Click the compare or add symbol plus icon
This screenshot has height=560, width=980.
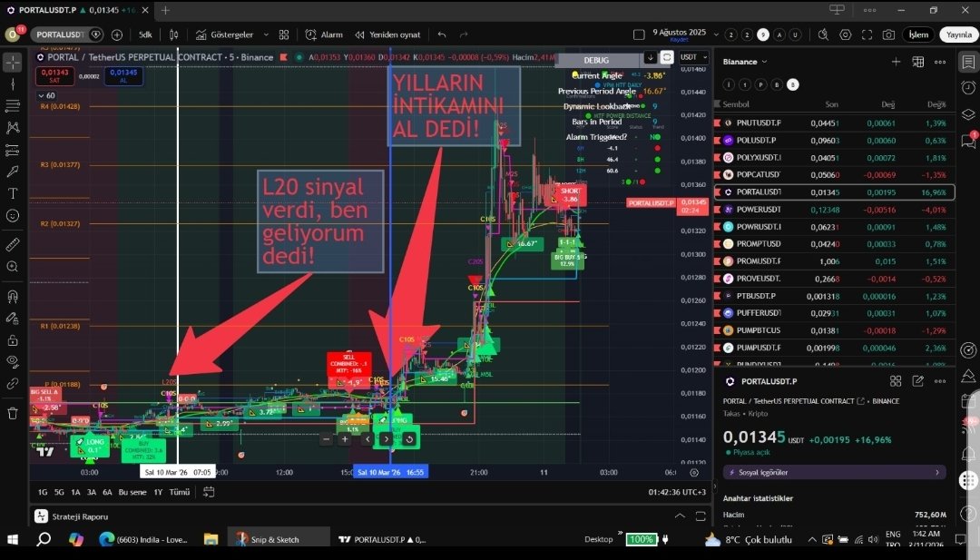(117, 34)
